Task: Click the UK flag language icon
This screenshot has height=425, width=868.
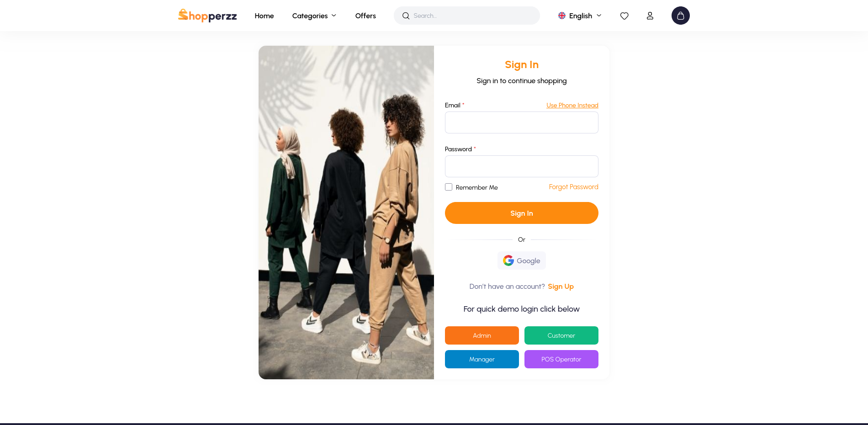Action: coord(562,16)
